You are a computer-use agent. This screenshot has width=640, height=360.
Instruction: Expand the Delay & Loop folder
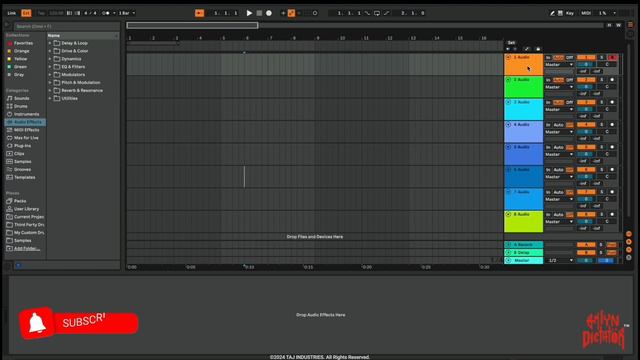coord(50,43)
